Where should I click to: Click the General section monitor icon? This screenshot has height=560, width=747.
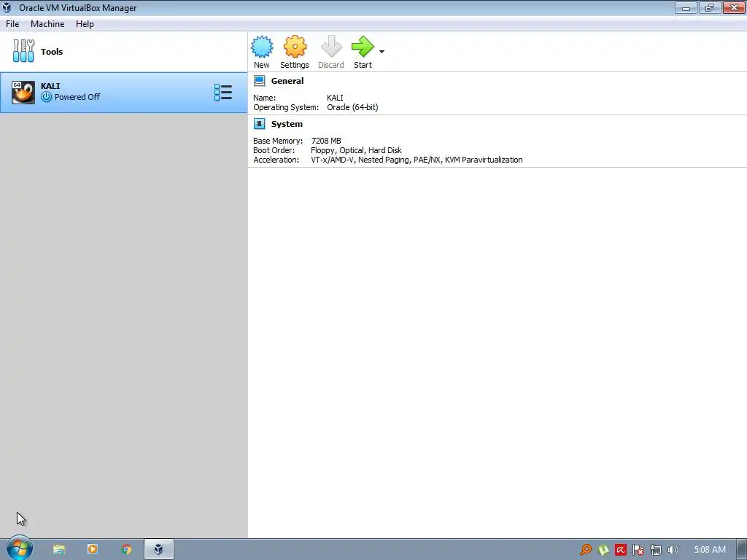pyautogui.click(x=259, y=81)
